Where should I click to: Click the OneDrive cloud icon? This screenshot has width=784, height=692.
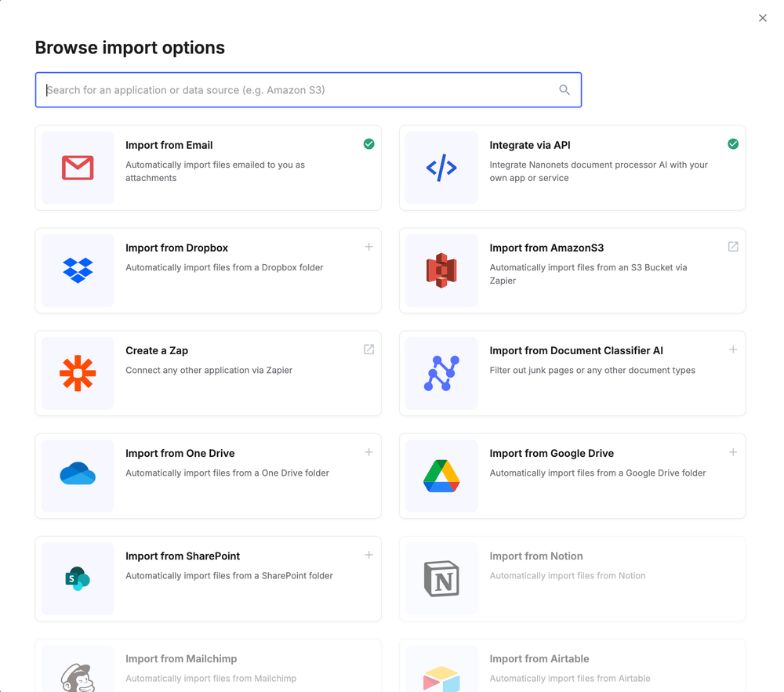[x=78, y=475]
